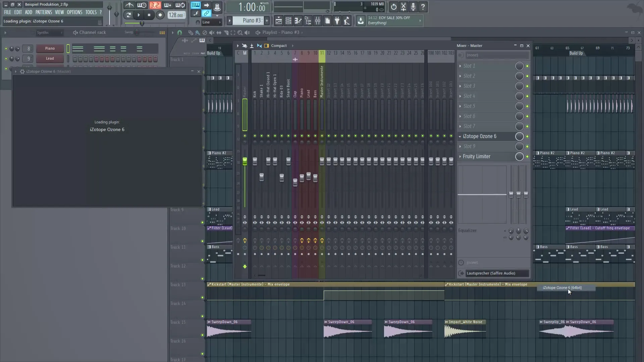Viewport: 644px width, 362px height.
Task: Open the plugin picker icon in channel rack header
Action: click(x=162, y=33)
